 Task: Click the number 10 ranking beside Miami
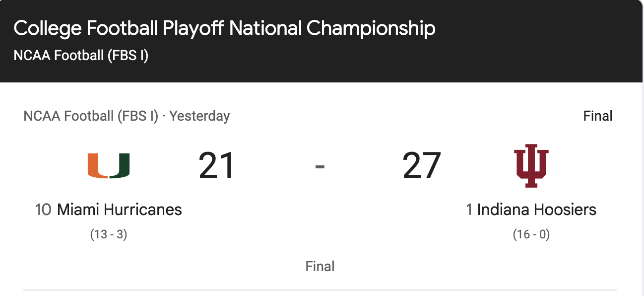click(x=43, y=210)
